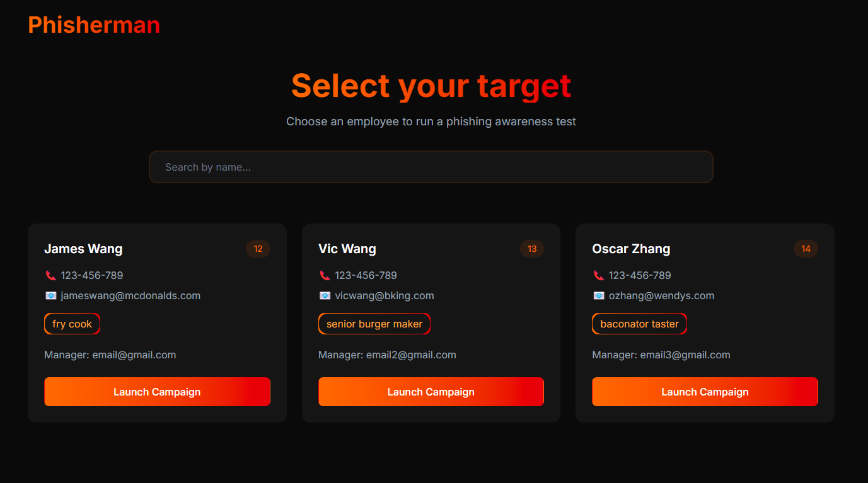Open the Phisherman logo link

point(94,25)
